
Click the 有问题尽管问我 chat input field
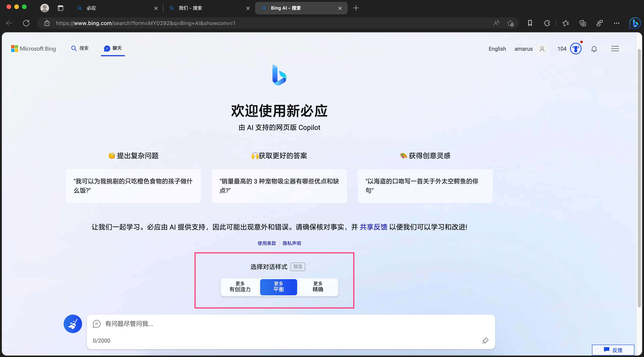click(x=275, y=323)
